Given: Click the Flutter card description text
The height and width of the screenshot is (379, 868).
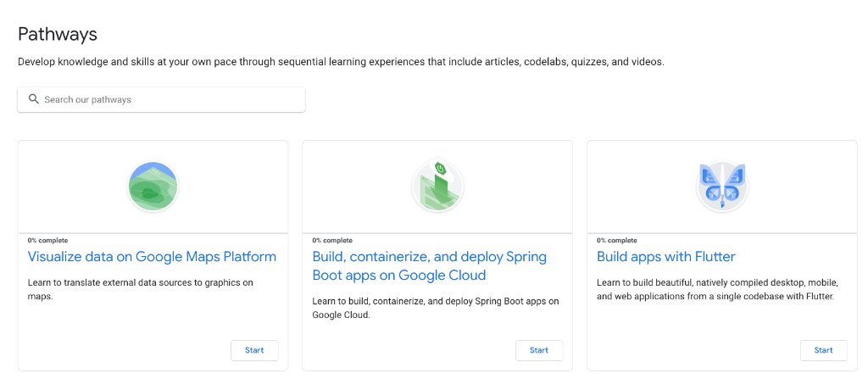Looking at the screenshot, I should click(715, 289).
